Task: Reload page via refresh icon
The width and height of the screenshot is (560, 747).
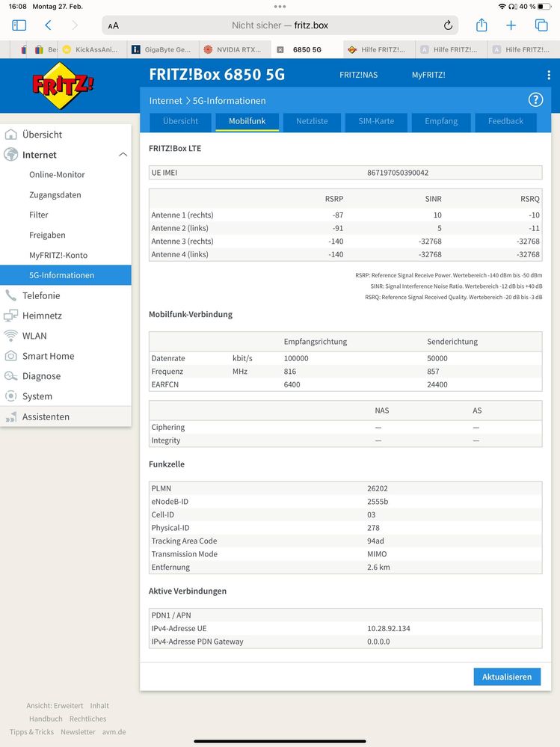Action: 448,25
